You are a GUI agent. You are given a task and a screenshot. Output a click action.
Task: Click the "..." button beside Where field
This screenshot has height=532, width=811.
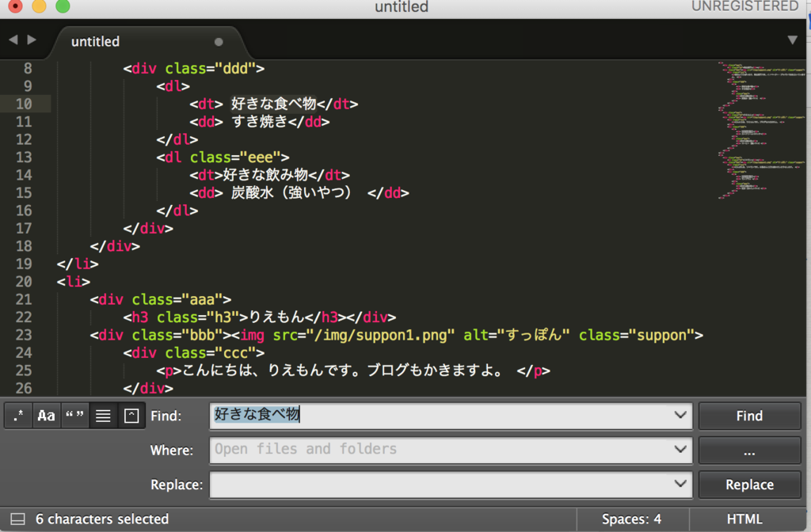[749, 450]
